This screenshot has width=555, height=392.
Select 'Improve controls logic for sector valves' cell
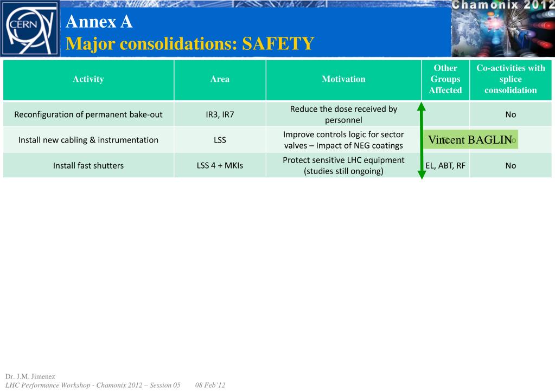point(343,140)
